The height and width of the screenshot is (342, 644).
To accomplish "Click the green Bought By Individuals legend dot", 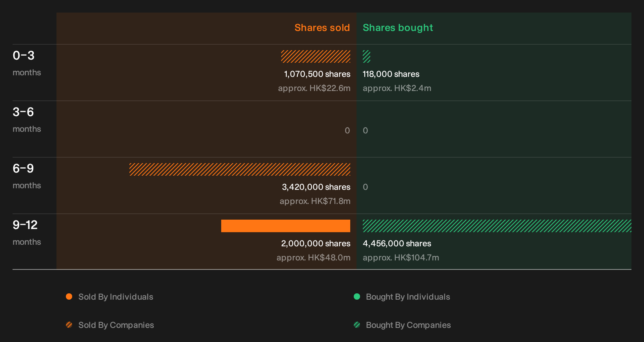I will point(357,297).
